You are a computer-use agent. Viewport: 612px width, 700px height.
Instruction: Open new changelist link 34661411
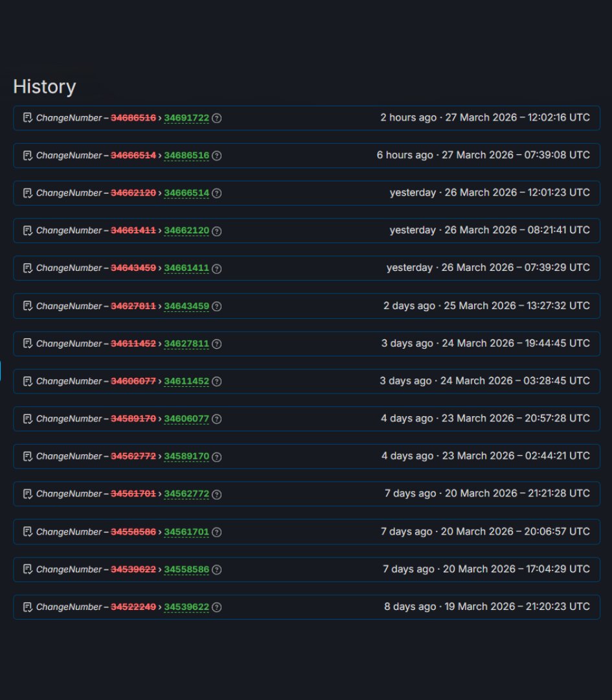[187, 268]
